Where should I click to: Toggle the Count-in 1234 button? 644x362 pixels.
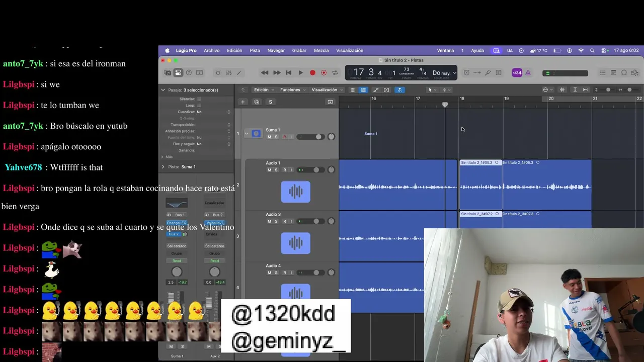(x=517, y=73)
